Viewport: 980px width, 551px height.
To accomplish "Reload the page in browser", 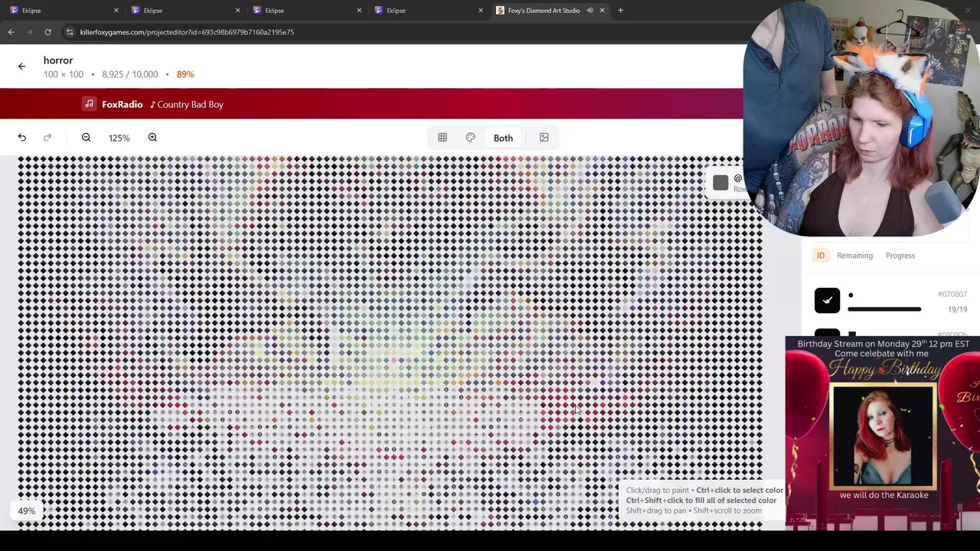I will pos(47,32).
